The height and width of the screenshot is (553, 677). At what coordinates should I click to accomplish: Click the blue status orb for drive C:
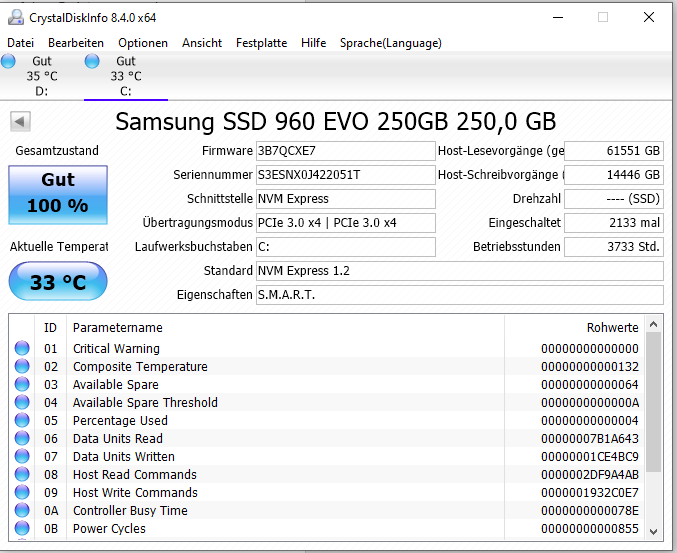[92, 61]
